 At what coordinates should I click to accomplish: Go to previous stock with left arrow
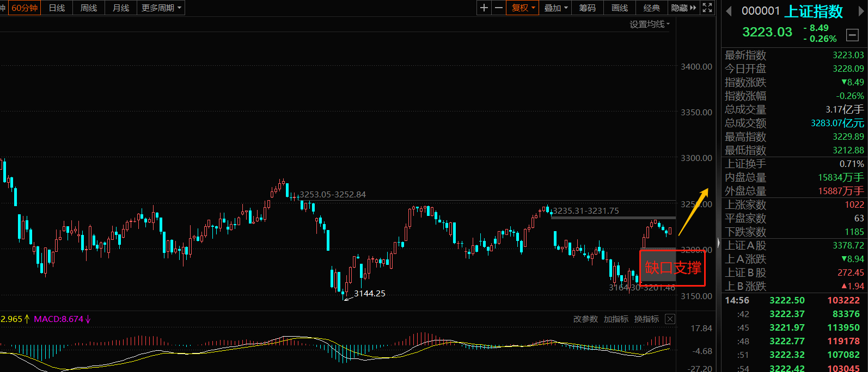coord(729,11)
